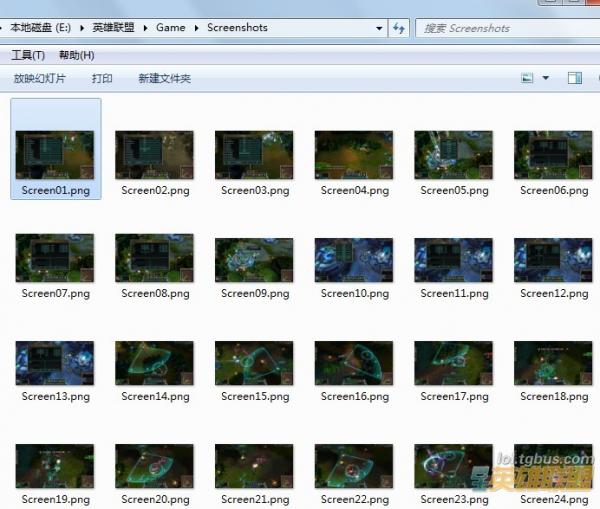Click the 打印 button
Viewport: 600px width, 509px height.
point(102,78)
